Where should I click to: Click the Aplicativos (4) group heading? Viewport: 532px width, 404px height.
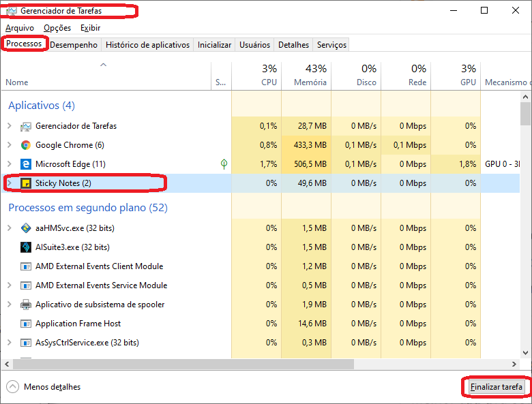pos(42,106)
